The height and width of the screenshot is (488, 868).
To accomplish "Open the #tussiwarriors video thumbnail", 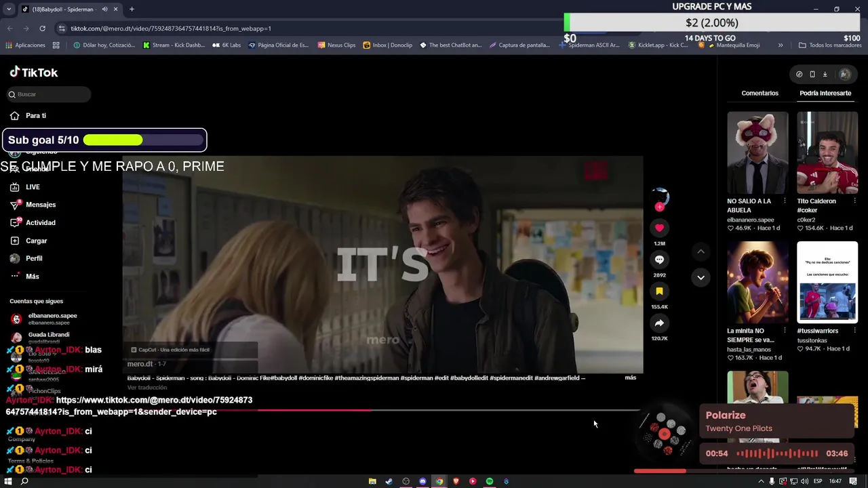I will (827, 282).
